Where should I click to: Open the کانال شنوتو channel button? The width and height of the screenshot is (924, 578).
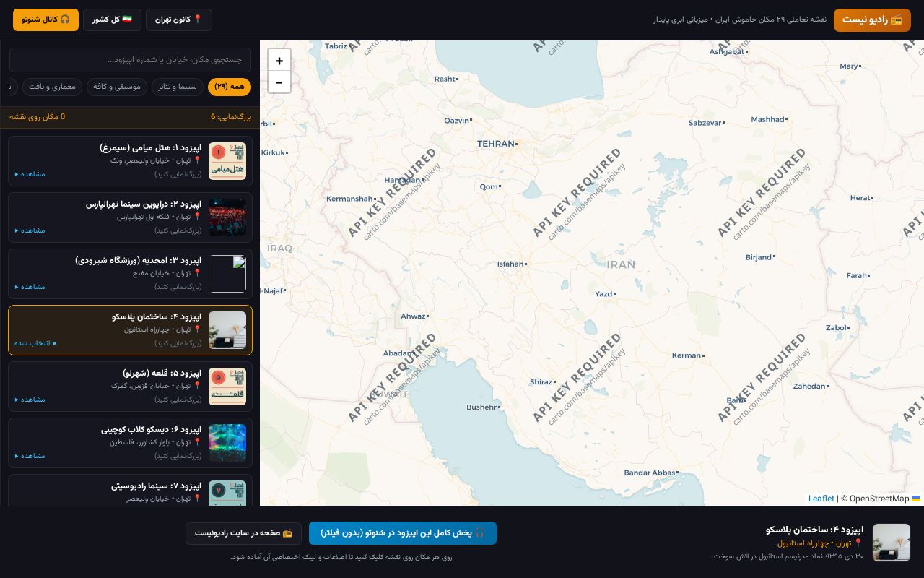click(45, 20)
